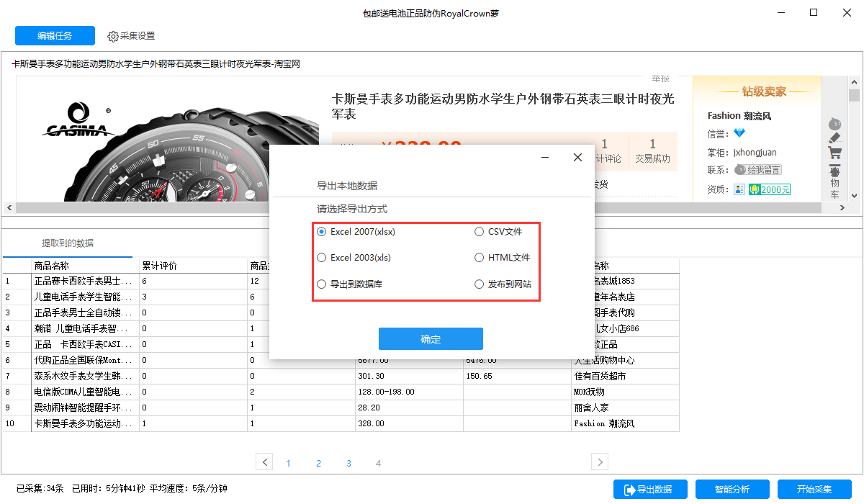Select HTML文件 export option
864x504 pixels.
coord(503,257)
